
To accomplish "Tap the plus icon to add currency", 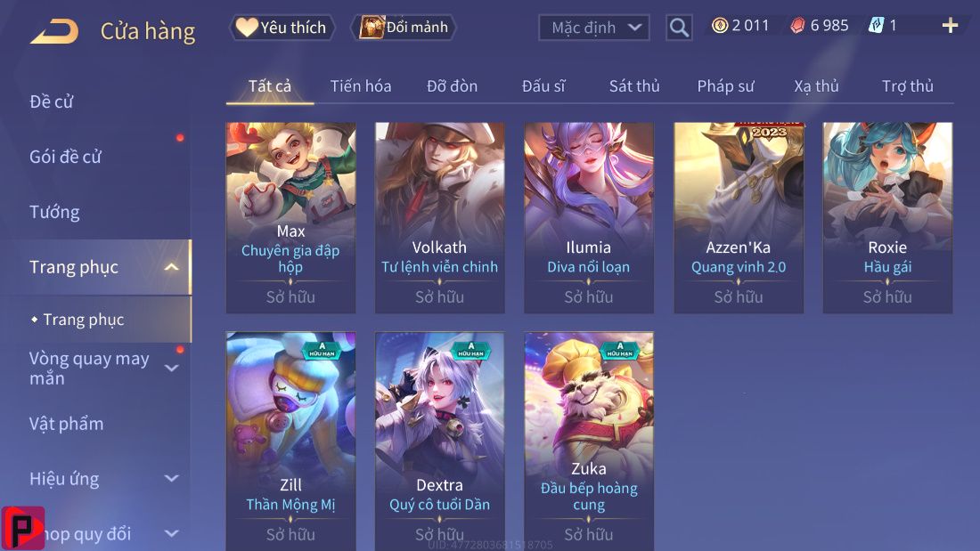I will [950, 26].
